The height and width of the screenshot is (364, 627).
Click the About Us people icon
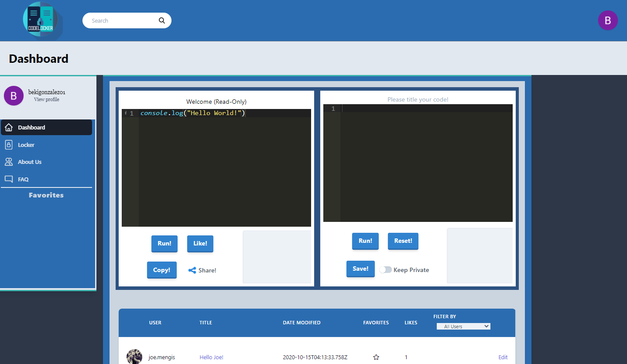(x=8, y=162)
